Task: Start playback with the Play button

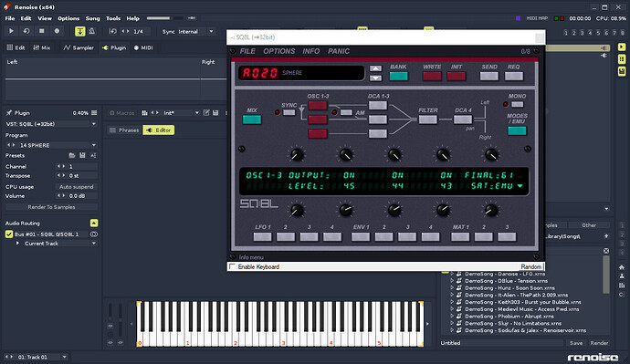Action: 11,31
